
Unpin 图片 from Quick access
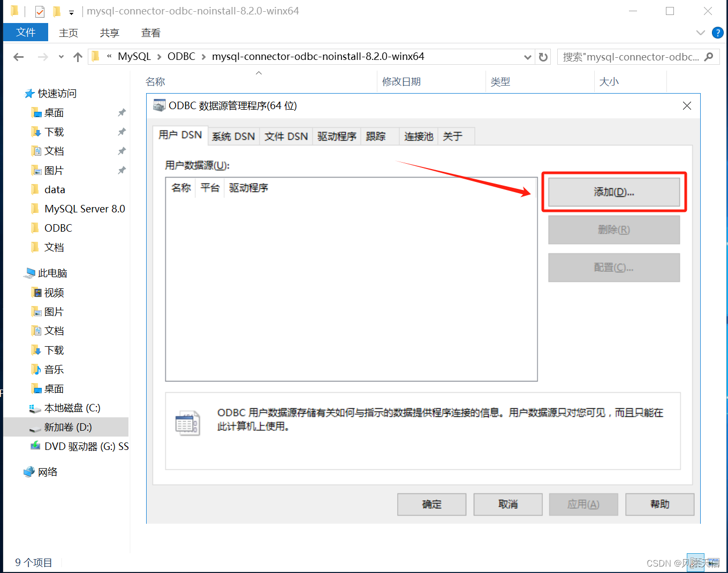click(x=122, y=170)
